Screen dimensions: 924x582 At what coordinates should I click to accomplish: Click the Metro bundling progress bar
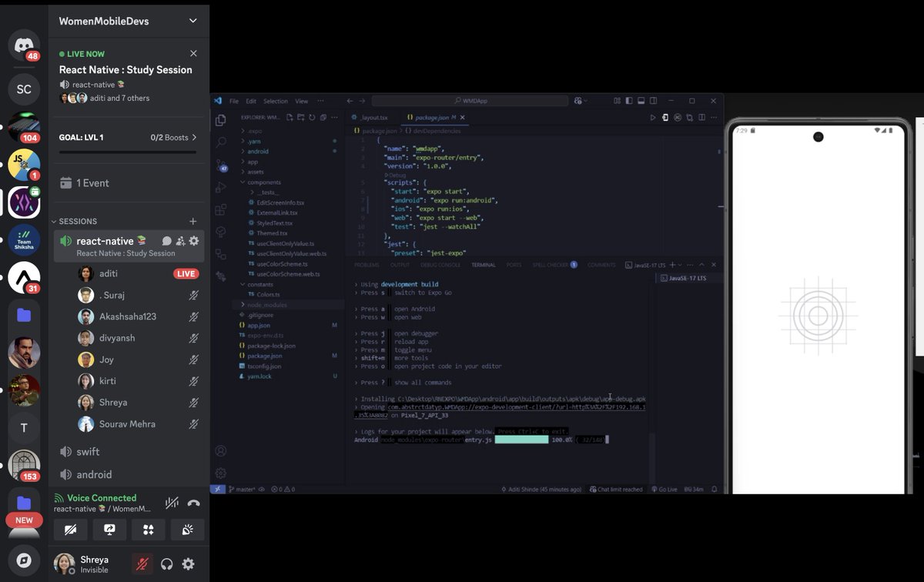click(x=521, y=440)
